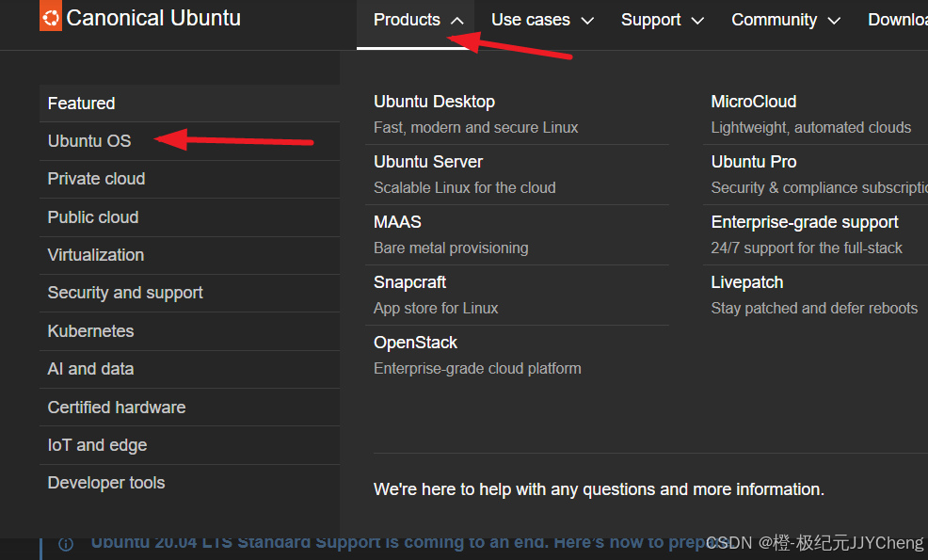Select the Public cloud category
This screenshot has width=928, height=560.
[x=189, y=217]
